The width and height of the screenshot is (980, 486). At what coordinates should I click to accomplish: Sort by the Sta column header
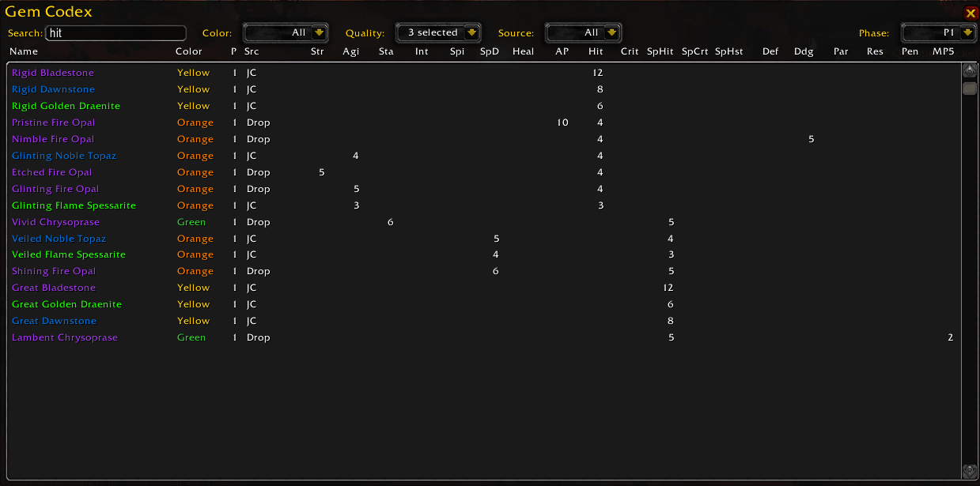pyautogui.click(x=386, y=51)
